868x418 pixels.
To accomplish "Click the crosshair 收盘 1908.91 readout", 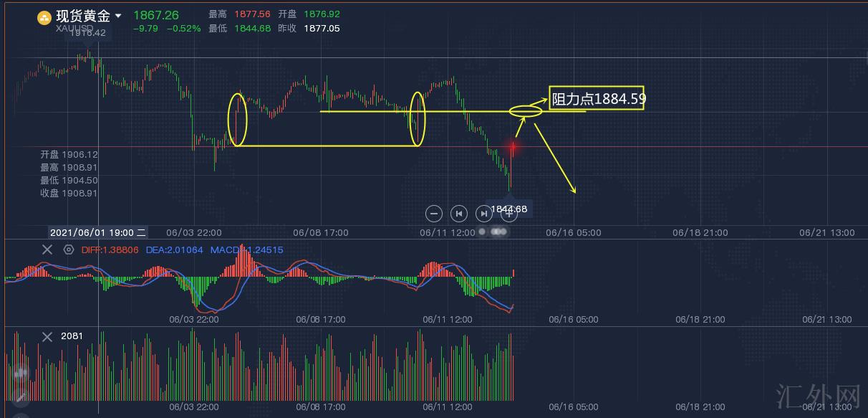I will 69,194.
